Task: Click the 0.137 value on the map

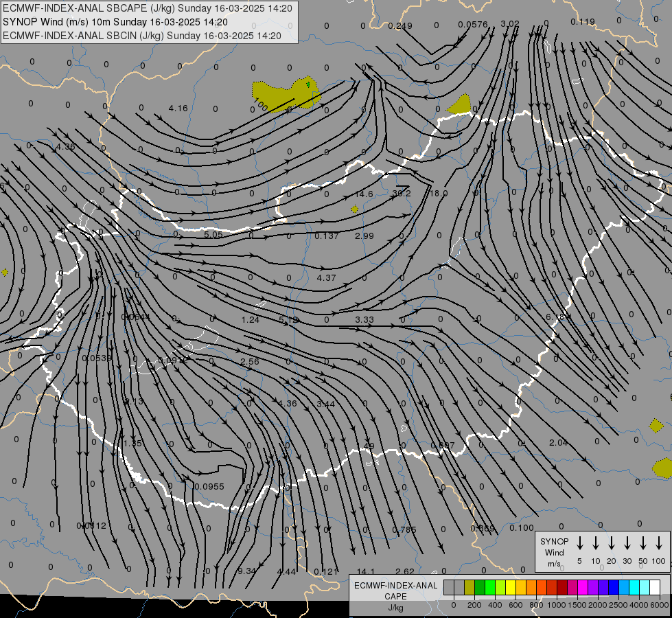Action: click(327, 236)
